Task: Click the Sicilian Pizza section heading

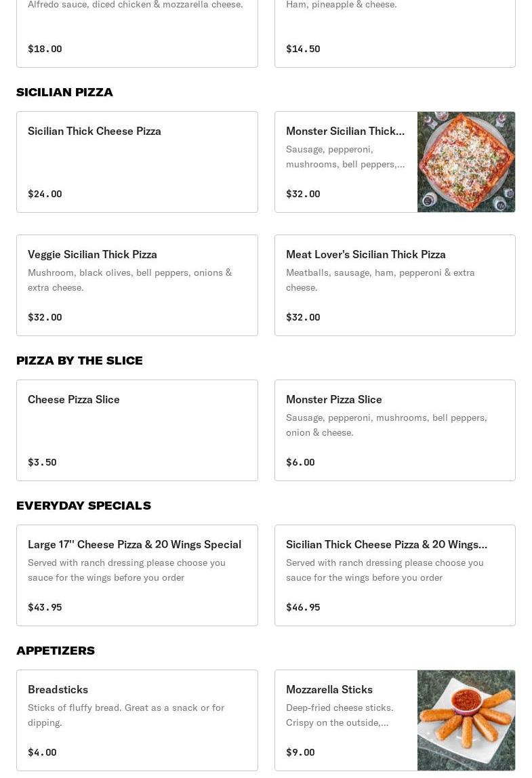Action: [65, 92]
